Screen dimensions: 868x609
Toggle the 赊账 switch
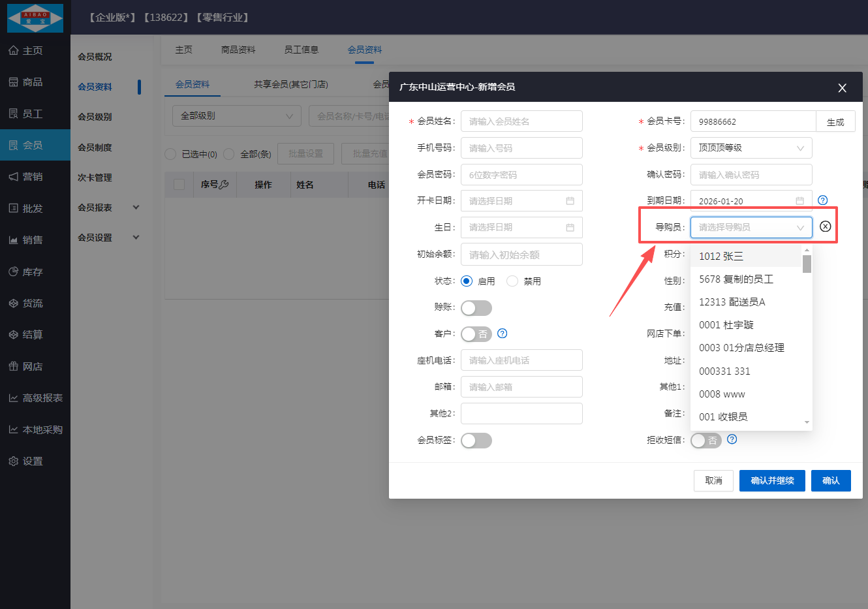(x=476, y=307)
